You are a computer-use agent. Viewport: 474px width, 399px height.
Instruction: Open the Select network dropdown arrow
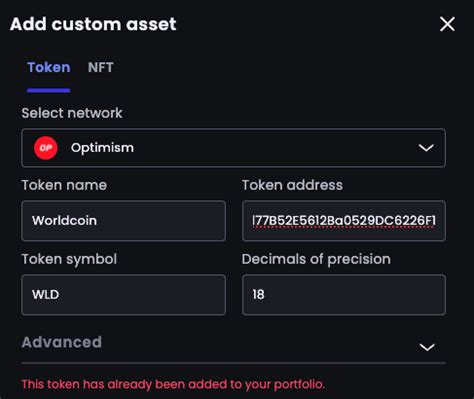tap(426, 148)
